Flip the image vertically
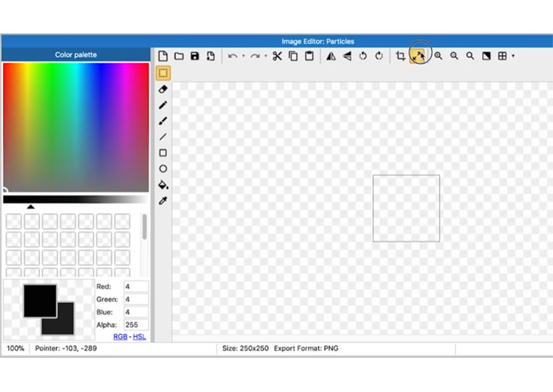This screenshot has width=553, height=392. (347, 56)
